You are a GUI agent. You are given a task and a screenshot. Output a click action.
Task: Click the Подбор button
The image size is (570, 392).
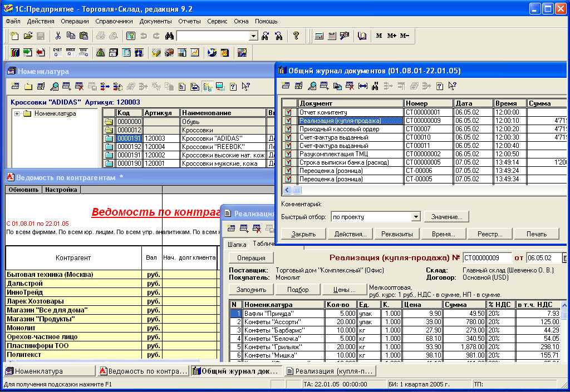tap(298, 290)
